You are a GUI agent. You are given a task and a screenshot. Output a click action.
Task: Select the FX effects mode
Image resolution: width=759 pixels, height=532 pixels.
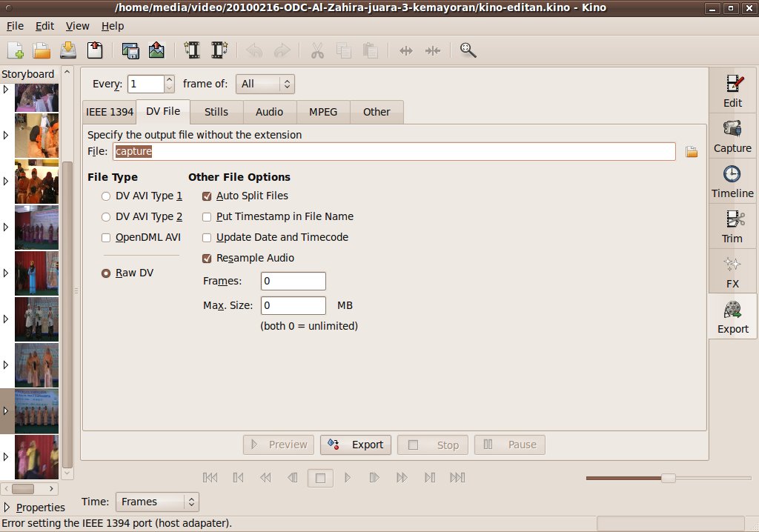click(x=732, y=272)
